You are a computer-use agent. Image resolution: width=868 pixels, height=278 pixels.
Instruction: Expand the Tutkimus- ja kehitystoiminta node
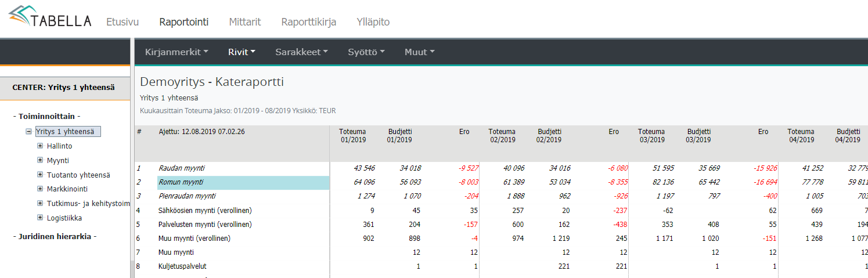[x=40, y=204]
